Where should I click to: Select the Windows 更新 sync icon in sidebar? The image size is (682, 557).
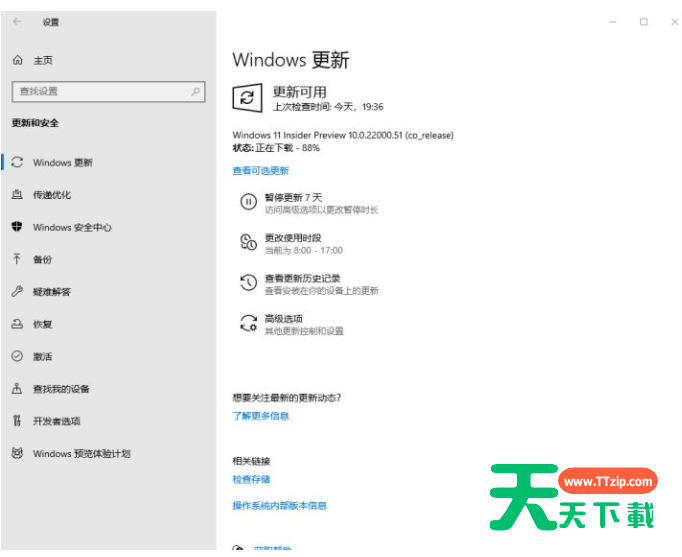17,162
